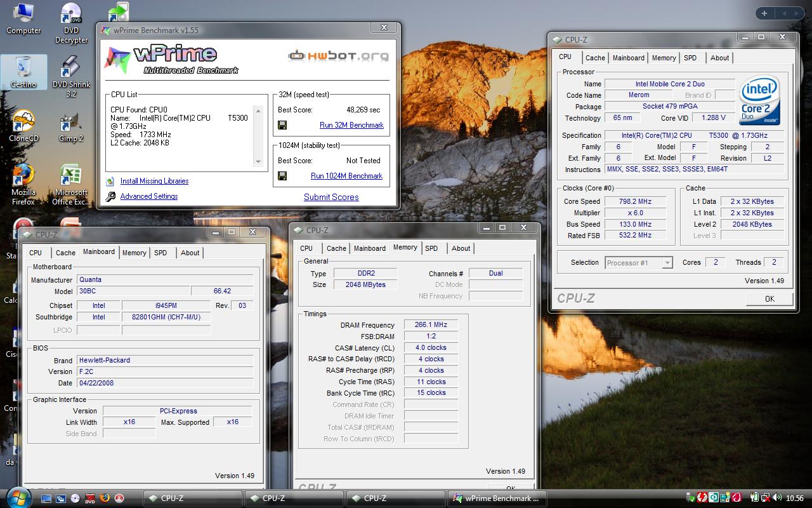Open About tab in right CPU-Z window

[x=719, y=58]
